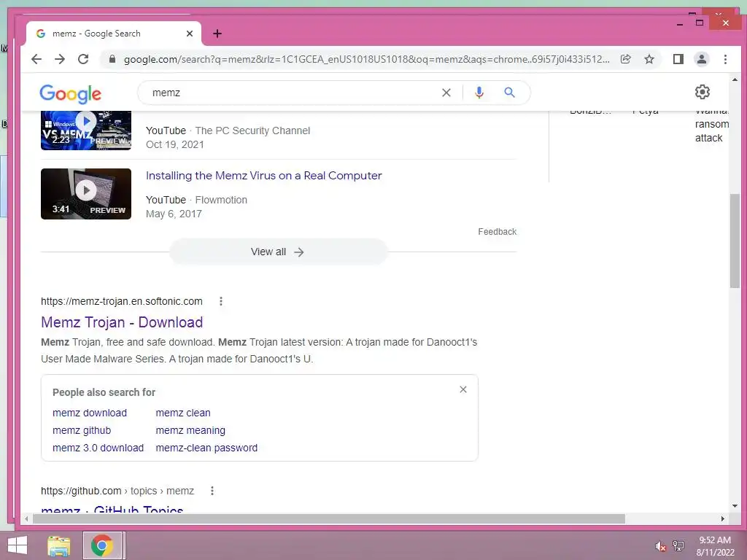Image resolution: width=747 pixels, height=560 pixels.
Task: Click the Chrome taskbar icon
Action: click(102, 545)
